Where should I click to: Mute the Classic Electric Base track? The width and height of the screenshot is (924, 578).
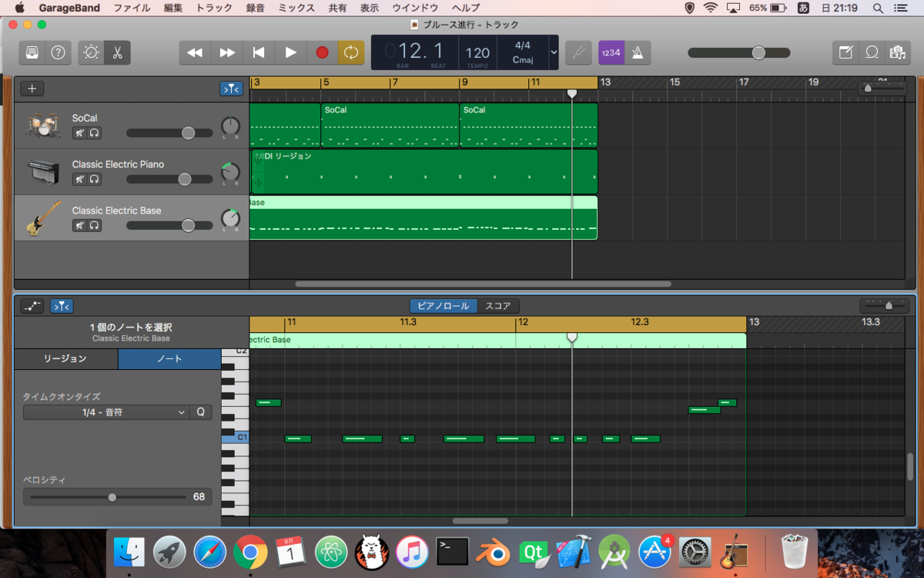79,226
